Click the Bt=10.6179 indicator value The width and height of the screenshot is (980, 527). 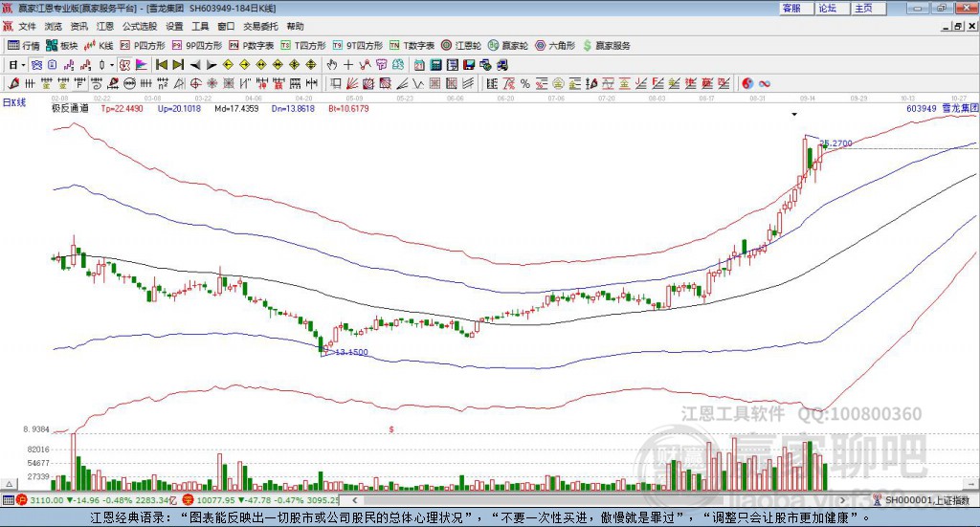[348, 108]
